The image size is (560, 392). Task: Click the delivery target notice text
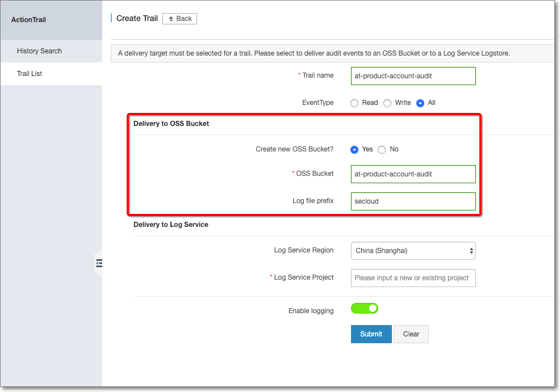(x=314, y=53)
